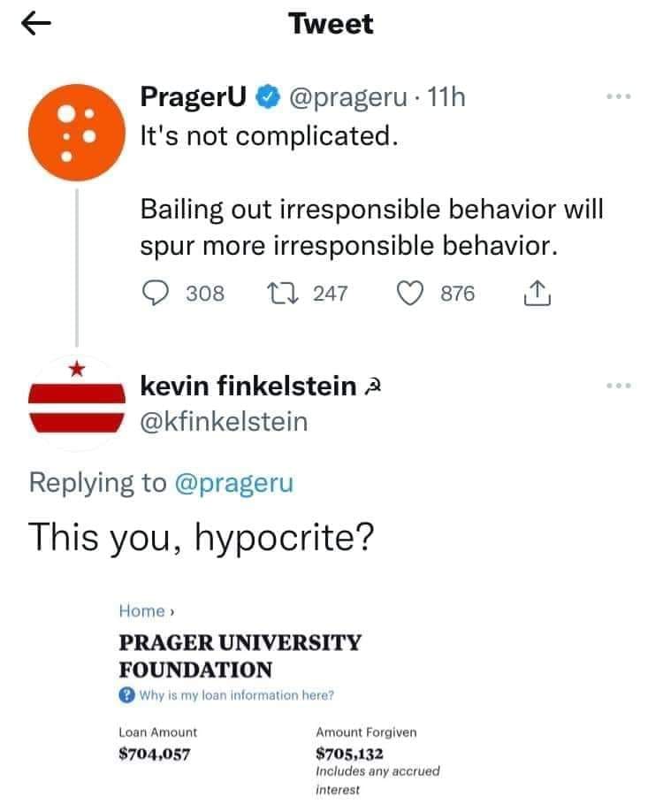
Task: Click the @prageru mention in Replying to
Action: click(233, 482)
